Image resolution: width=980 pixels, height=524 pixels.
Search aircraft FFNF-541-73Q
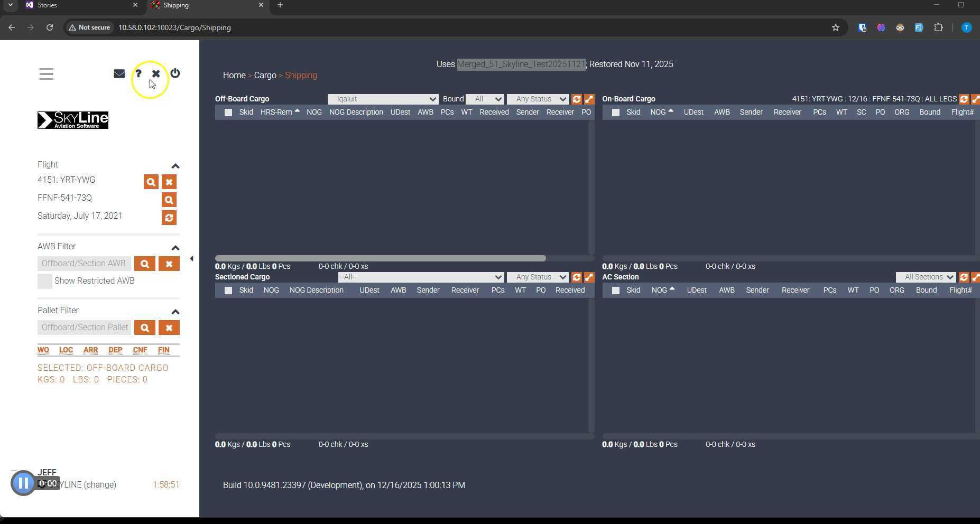[169, 200]
